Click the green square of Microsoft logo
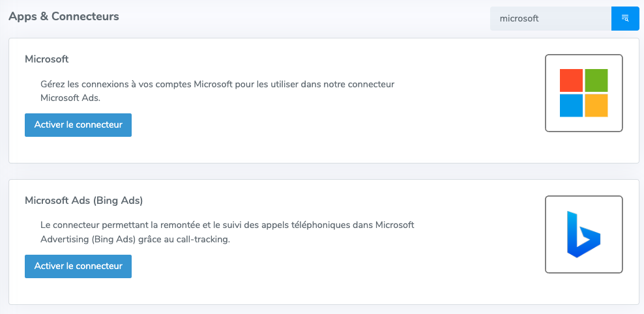The image size is (644, 314). 596,81
